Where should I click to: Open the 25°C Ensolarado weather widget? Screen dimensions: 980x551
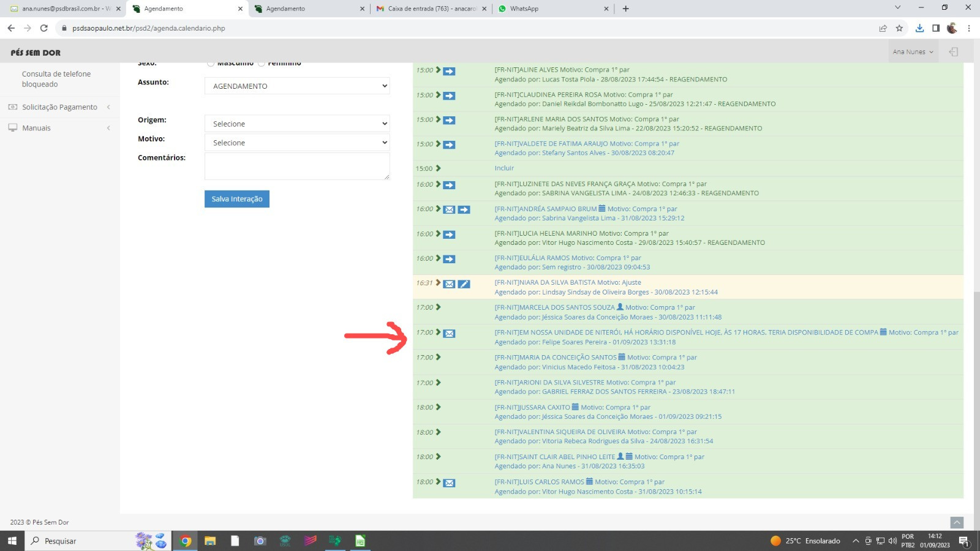coord(805,541)
